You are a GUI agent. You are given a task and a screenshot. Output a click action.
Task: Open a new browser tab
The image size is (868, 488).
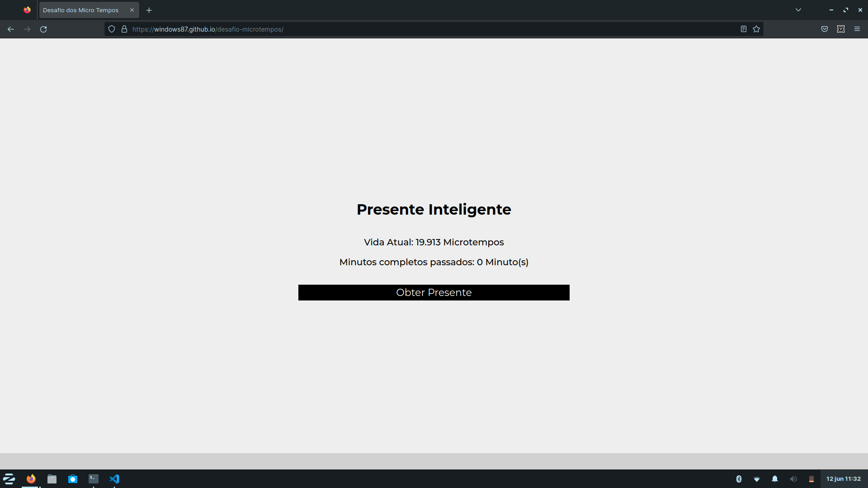(x=149, y=9)
